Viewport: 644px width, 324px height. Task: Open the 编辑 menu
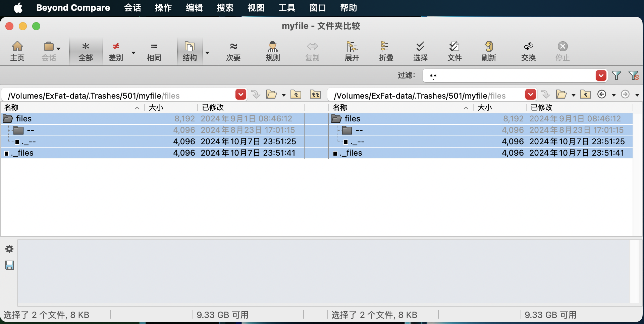click(x=194, y=8)
